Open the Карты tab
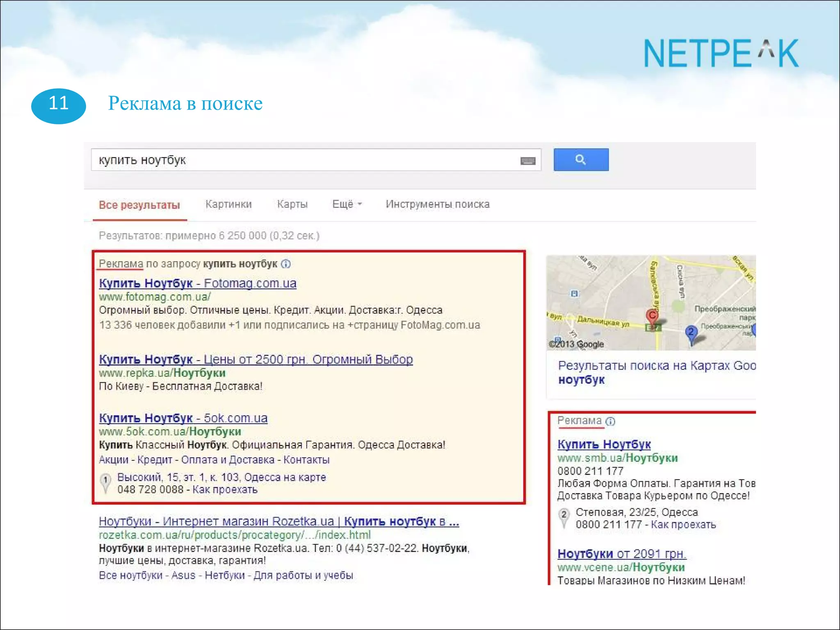This screenshot has width=840, height=630. 292,204
